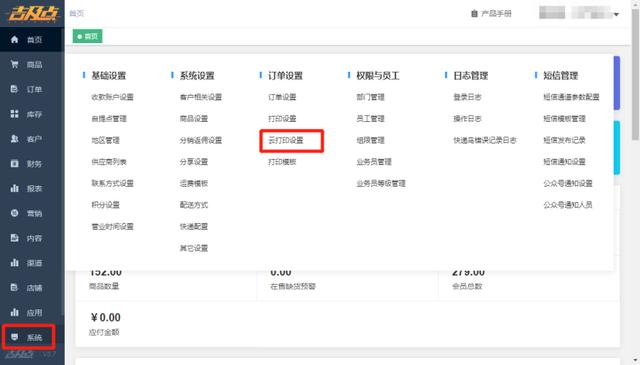640x365 pixels.
Task: Go to 员工管理
Action: pos(371,119)
